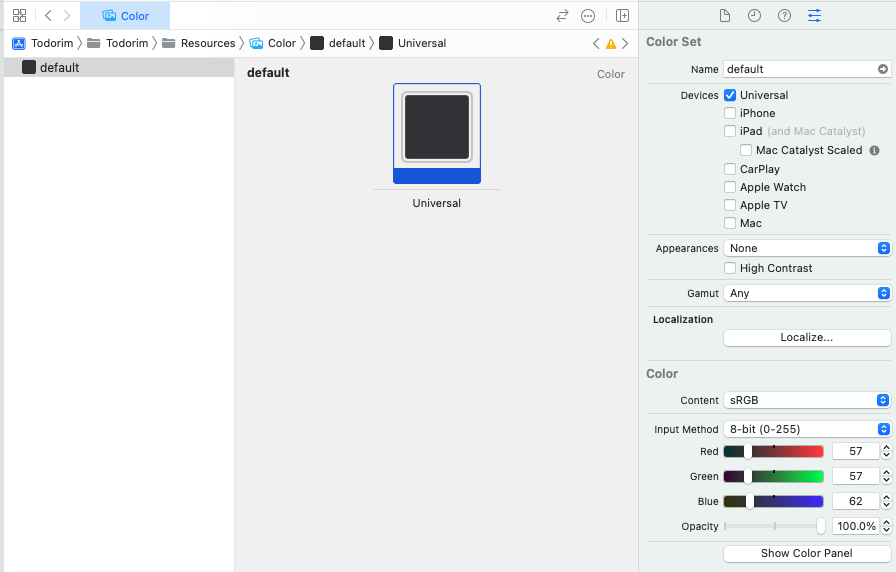Show the File inspector
This screenshot has width=896, height=572.
(725, 16)
